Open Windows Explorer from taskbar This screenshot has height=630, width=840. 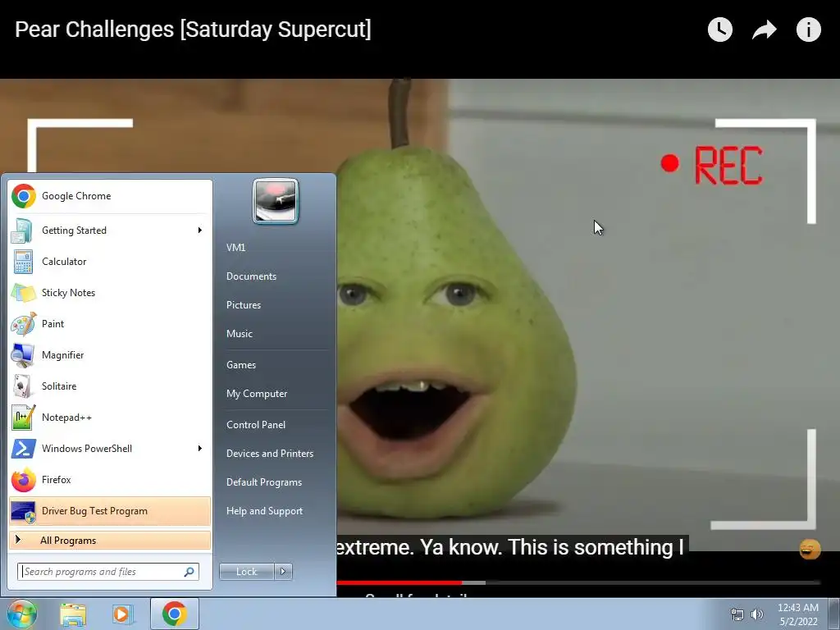point(73,614)
